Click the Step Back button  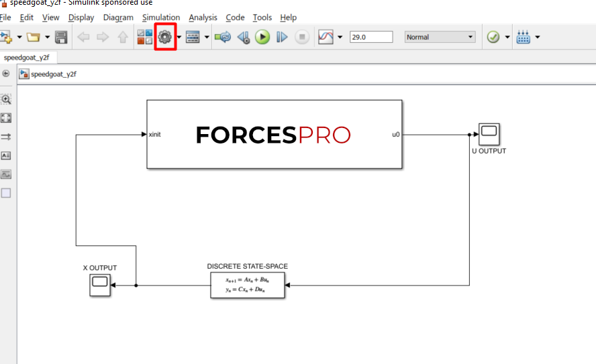(243, 37)
